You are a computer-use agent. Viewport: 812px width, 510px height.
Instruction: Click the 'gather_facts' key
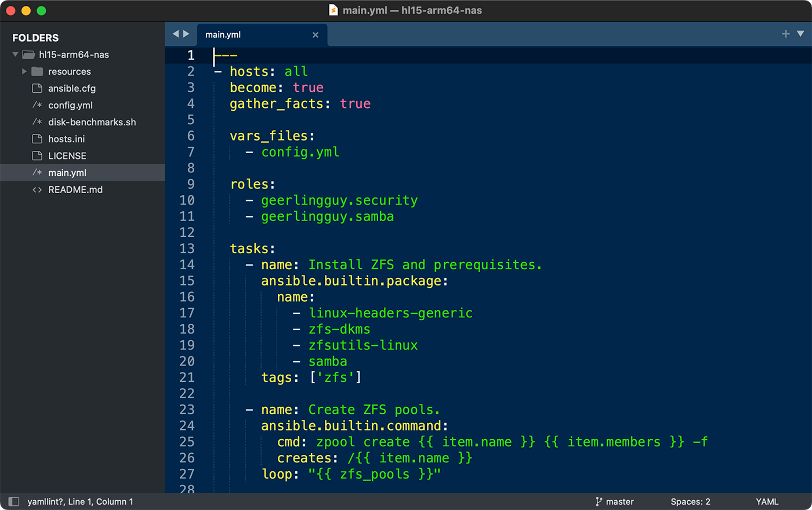point(277,103)
